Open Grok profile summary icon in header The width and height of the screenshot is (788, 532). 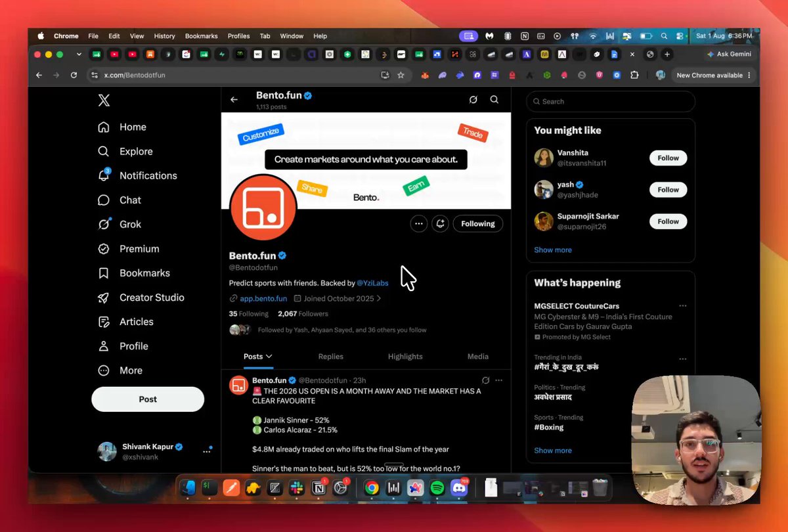click(x=473, y=100)
